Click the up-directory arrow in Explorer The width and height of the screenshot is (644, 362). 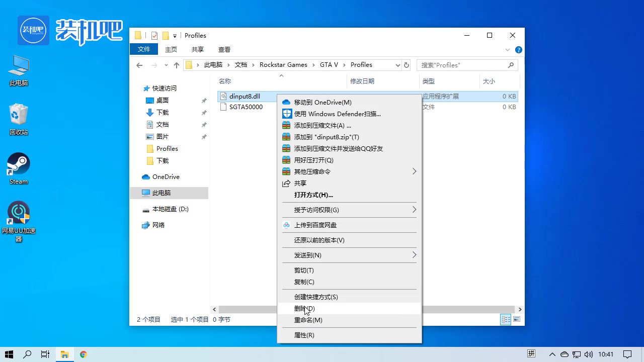[x=176, y=65]
